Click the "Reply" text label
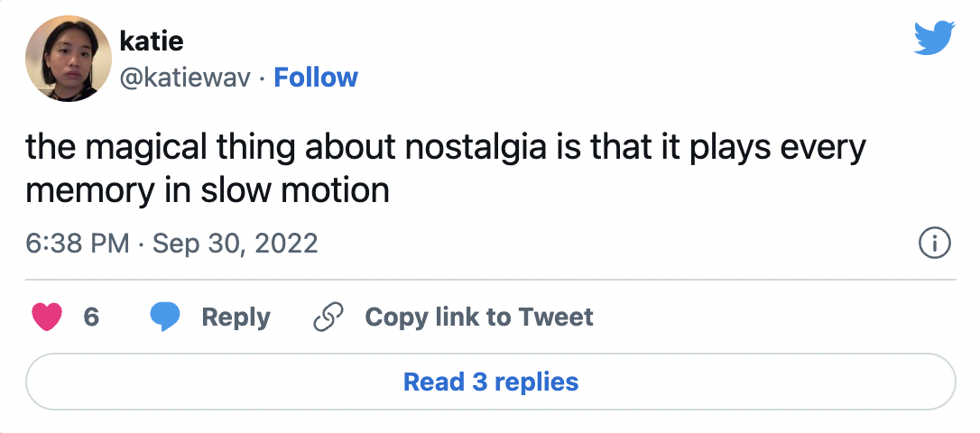 coord(236,318)
